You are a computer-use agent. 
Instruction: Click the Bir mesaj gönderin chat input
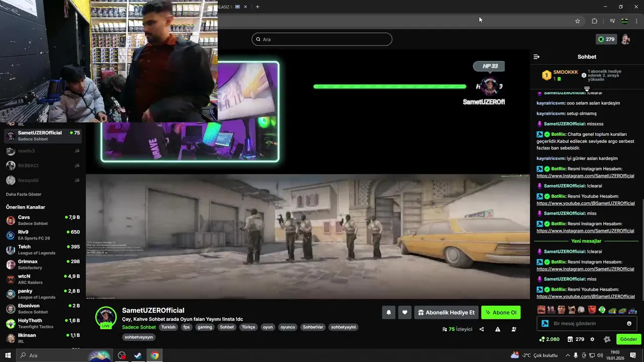[587, 323]
